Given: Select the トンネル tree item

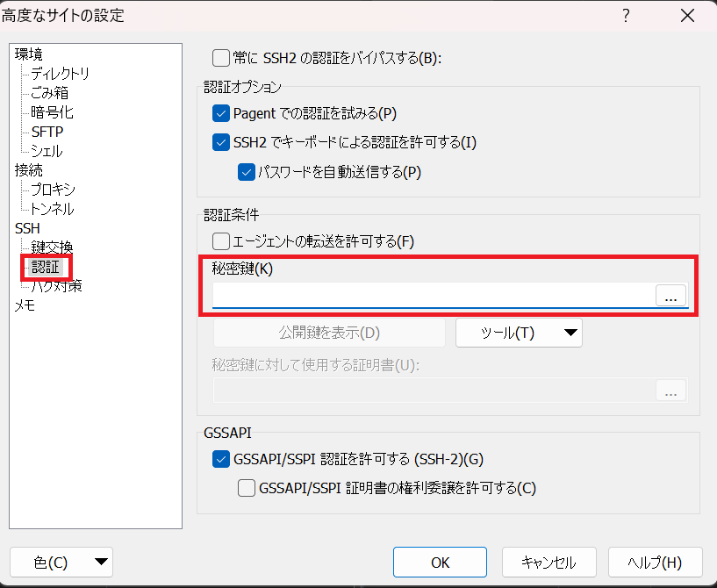Looking at the screenshot, I should [x=52, y=209].
